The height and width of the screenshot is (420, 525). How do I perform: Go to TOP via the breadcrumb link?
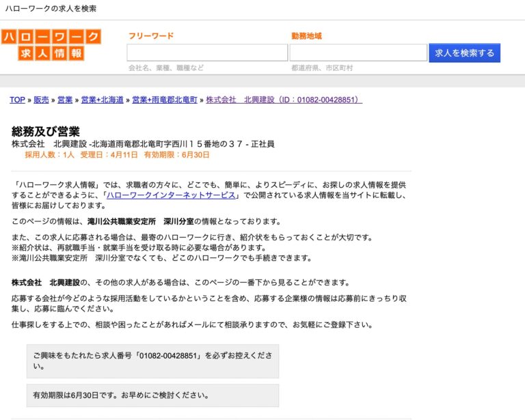(17, 100)
